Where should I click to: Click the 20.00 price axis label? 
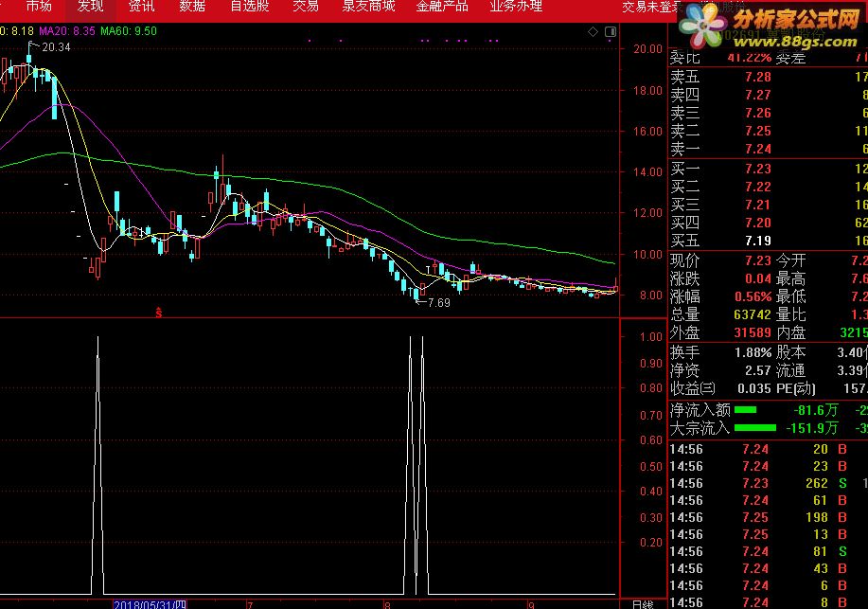point(647,49)
